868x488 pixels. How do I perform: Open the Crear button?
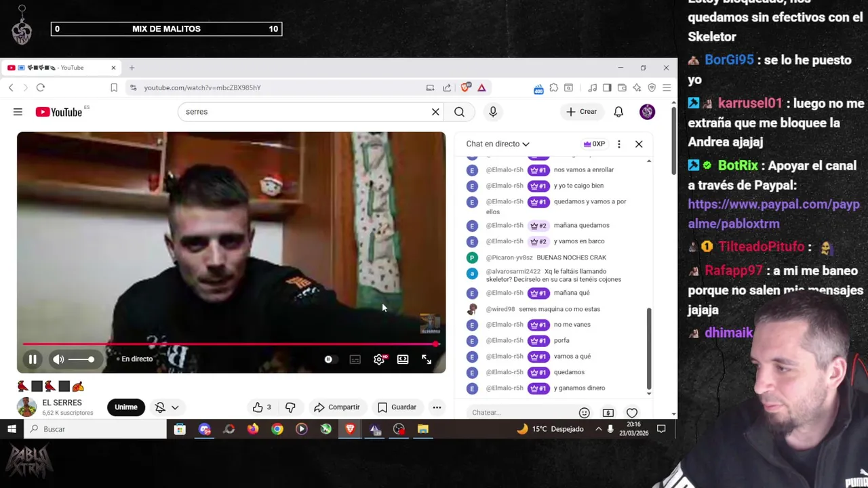[582, 112]
